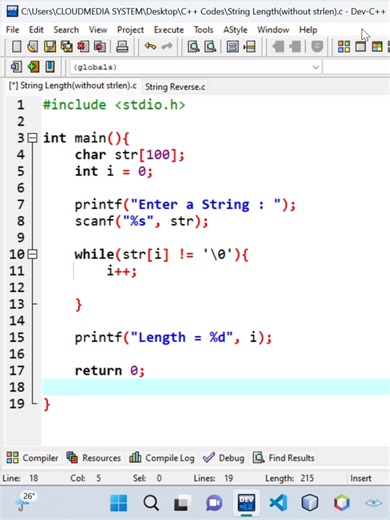390x520 pixels.
Task: Click line number 1 in the gutter
Action: pos(21,105)
